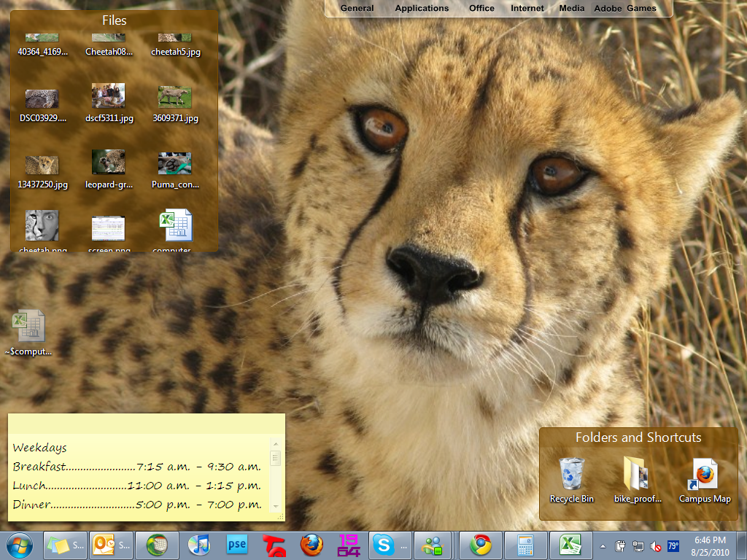747x560 pixels.
Task: Open Google Chrome from the taskbar
Action: 480,545
